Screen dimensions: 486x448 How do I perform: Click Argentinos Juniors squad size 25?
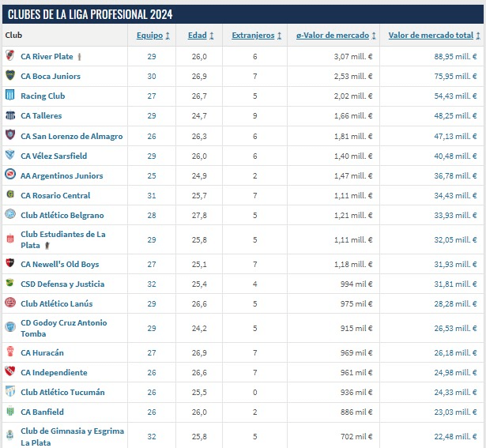pos(152,175)
